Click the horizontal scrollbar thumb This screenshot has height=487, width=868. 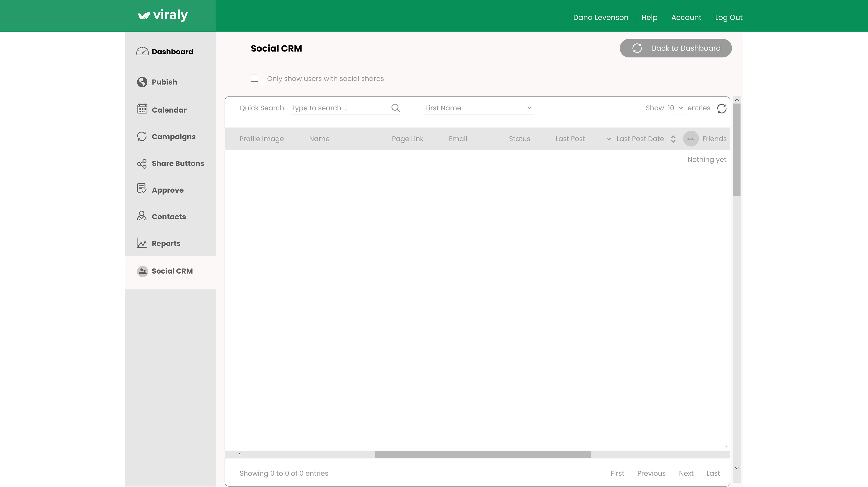coord(483,454)
